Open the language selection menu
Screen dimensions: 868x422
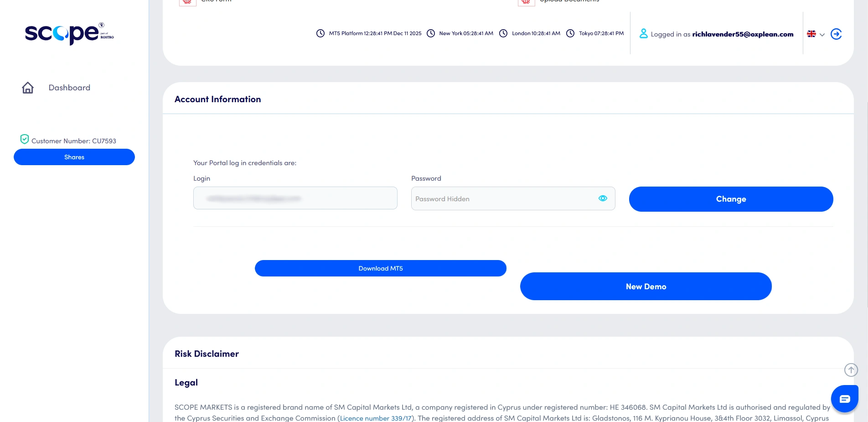[816, 34]
